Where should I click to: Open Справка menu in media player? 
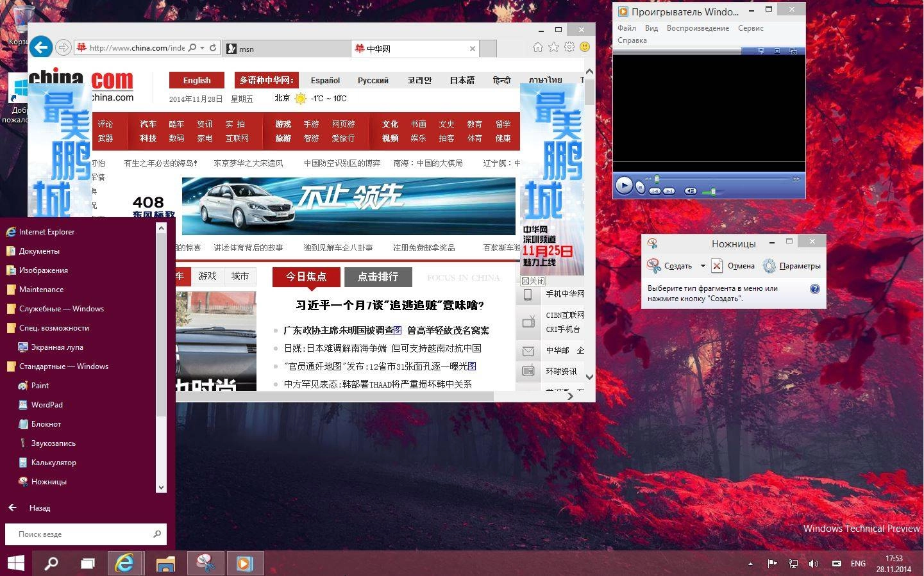(x=632, y=40)
